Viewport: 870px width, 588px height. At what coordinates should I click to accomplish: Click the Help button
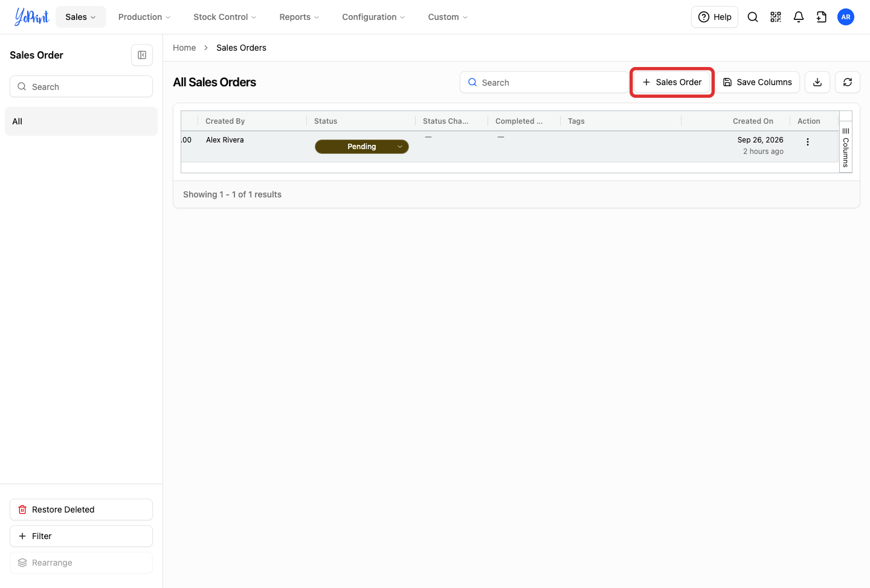coord(715,17)
